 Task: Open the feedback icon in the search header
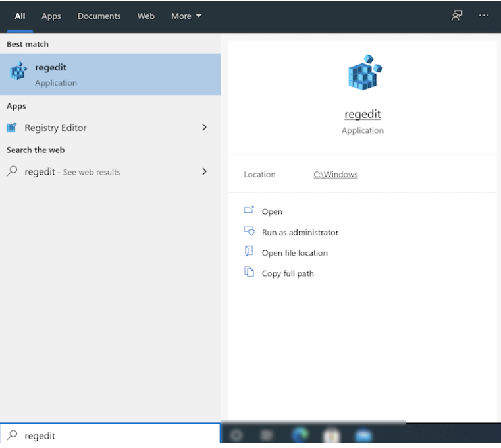pyautogui.click(x=457, y=15)
